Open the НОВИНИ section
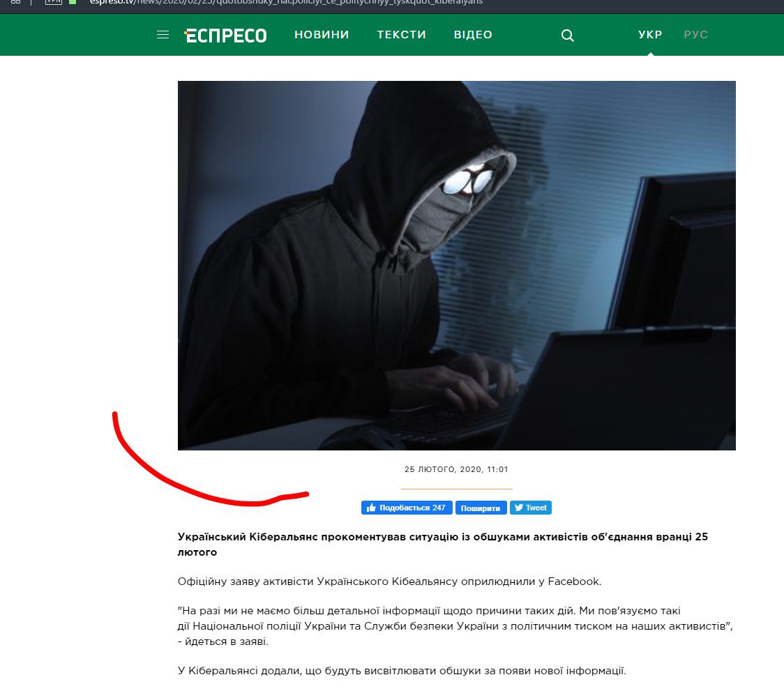This screenshot has height=691, width=784. pyautogui.click(x=322, y=34)
